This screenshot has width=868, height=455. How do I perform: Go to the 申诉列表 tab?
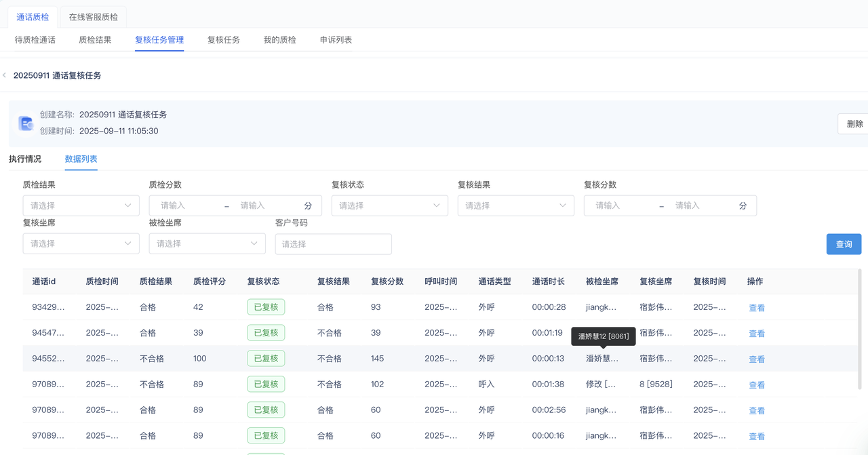pos(336,40)
